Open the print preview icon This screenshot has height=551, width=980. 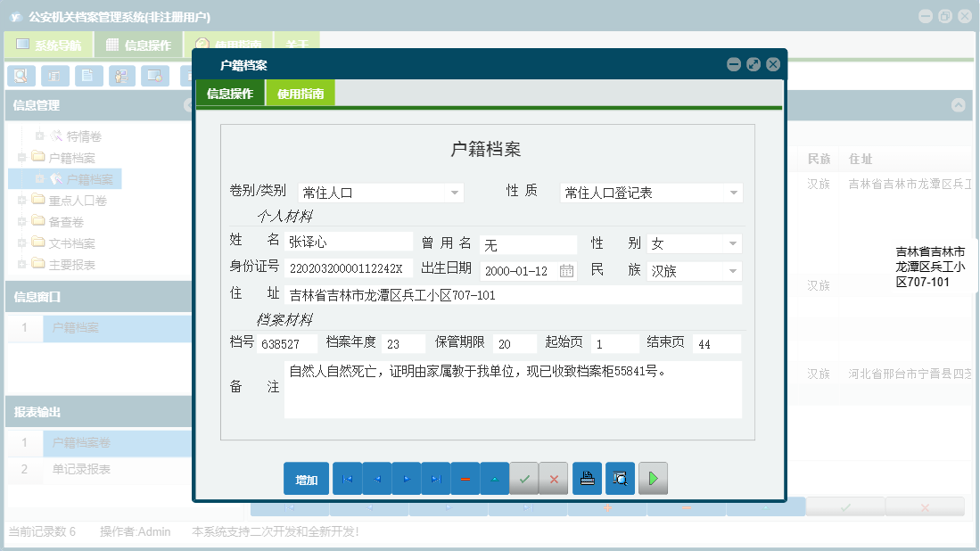pyautogui.click(x=620, y=478)
